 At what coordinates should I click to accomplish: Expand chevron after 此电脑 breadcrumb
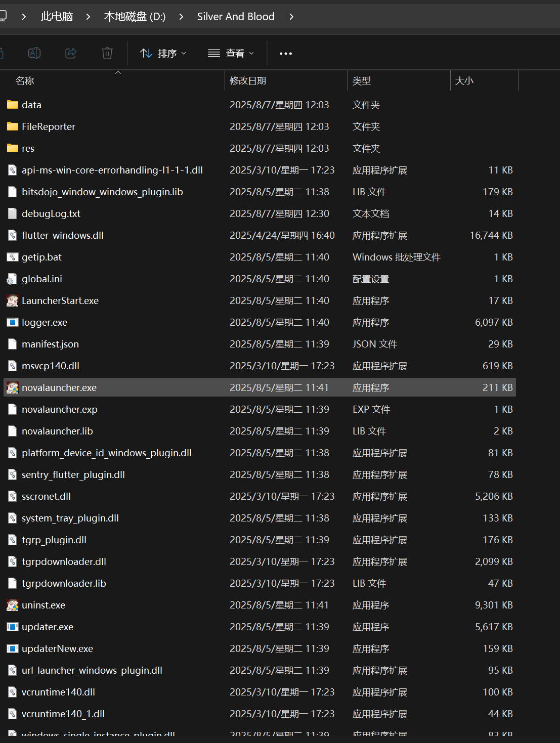88,17
